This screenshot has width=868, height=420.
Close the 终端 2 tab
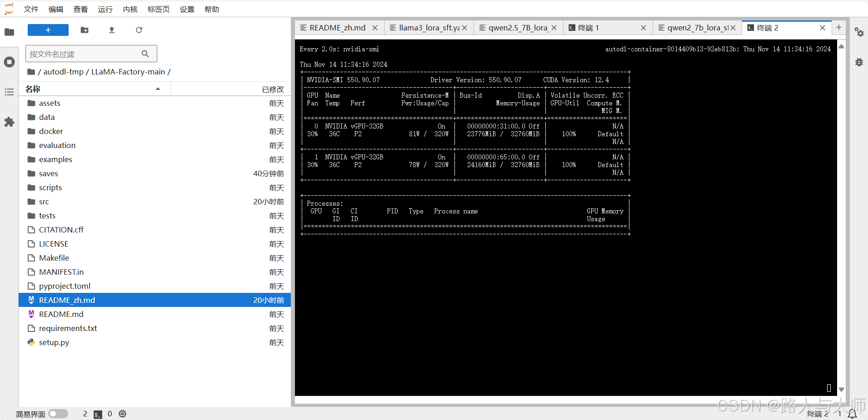(823, 28)
